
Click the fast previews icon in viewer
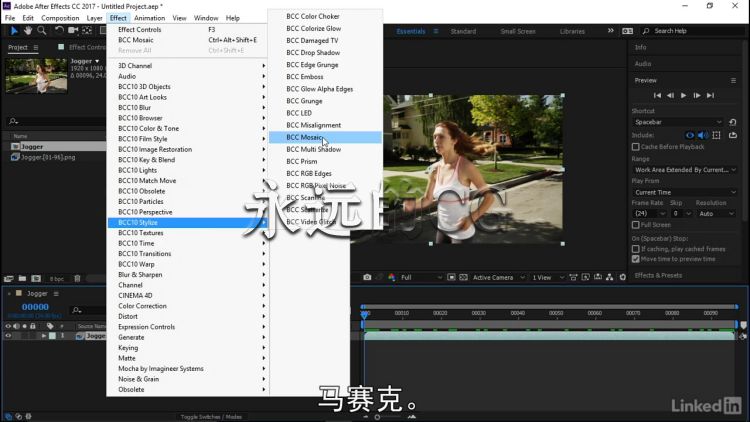(585, 277)
